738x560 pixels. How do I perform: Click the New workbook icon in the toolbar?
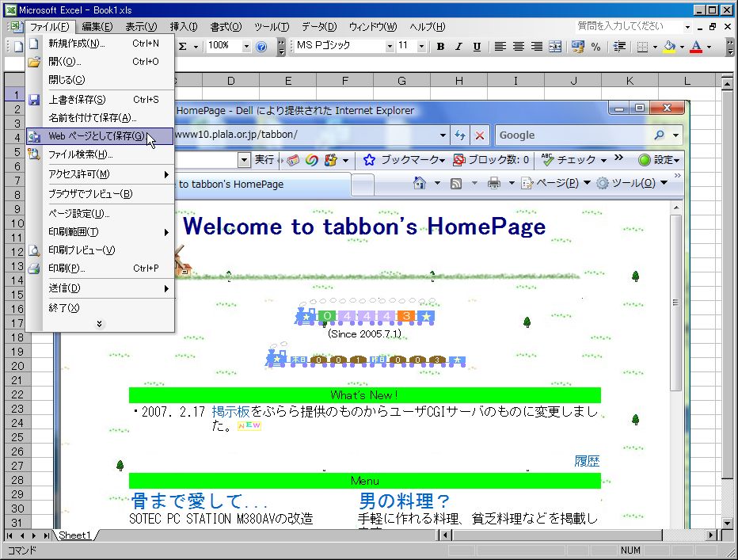(x=18, y=46)
